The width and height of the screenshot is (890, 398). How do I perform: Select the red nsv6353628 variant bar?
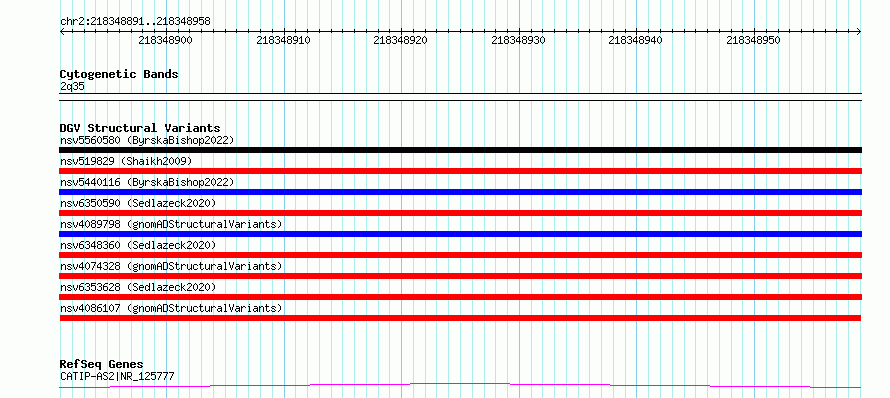tap(460, 297)
